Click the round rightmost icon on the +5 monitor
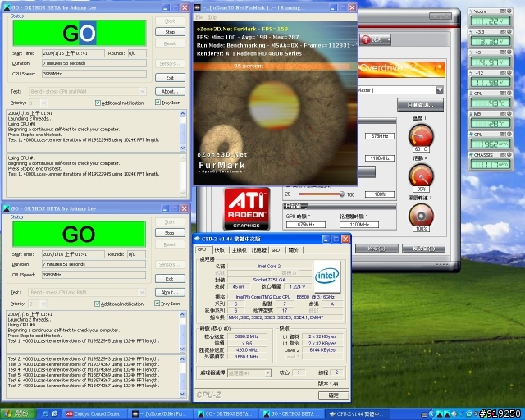The image size is (525, 420). coord(509,52)
